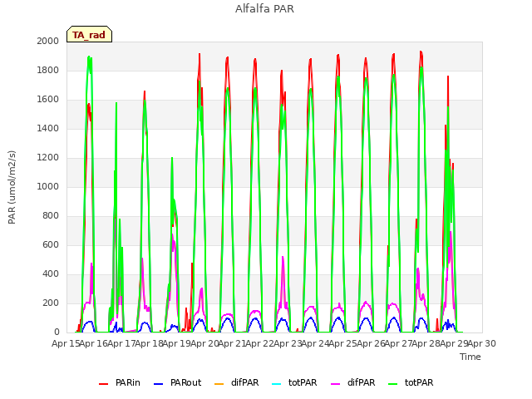Click the 1600 y-axis tick label
The width and height of the screenshot is (532, 399).
48,100
